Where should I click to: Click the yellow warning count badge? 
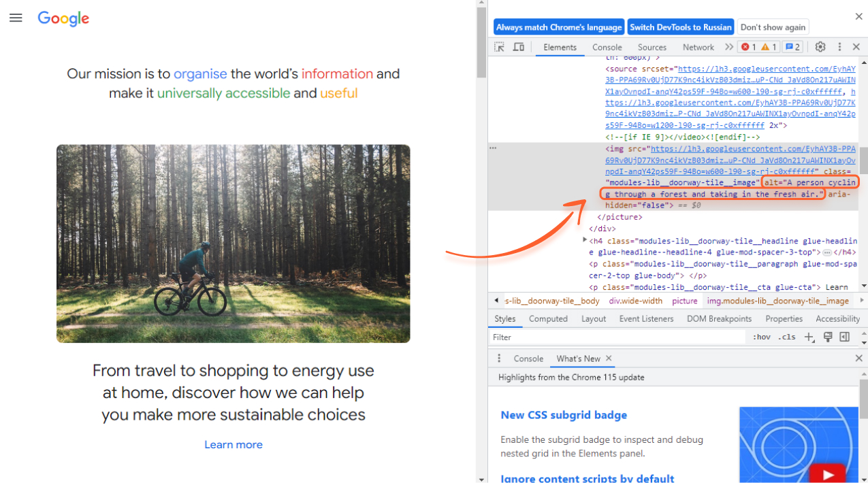[769, 47]
